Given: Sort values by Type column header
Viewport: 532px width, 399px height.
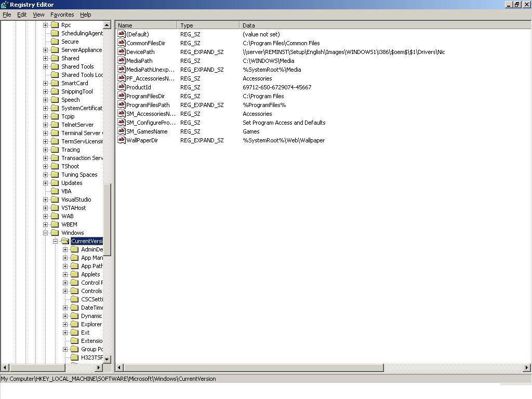Looking at the screenshot, I should click(x=208, y=25).
